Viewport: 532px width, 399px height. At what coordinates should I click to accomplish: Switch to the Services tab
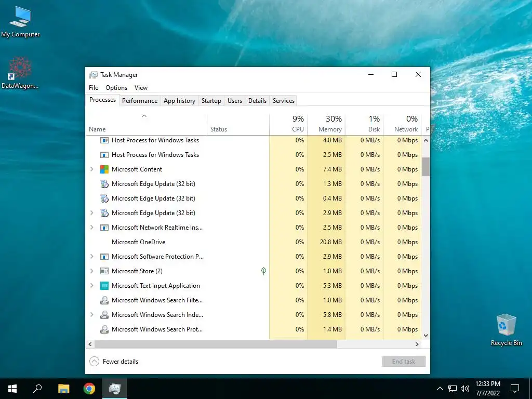point(284,101)
